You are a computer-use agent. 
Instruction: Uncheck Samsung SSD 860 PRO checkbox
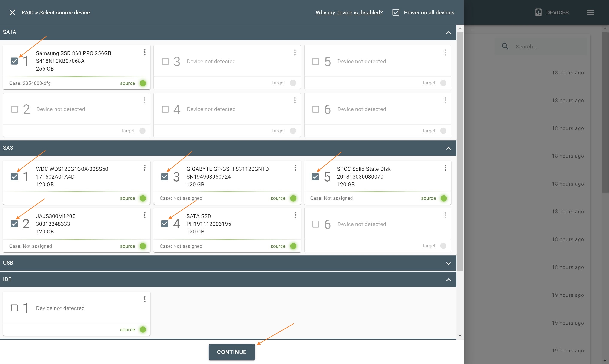click(14, 61)
